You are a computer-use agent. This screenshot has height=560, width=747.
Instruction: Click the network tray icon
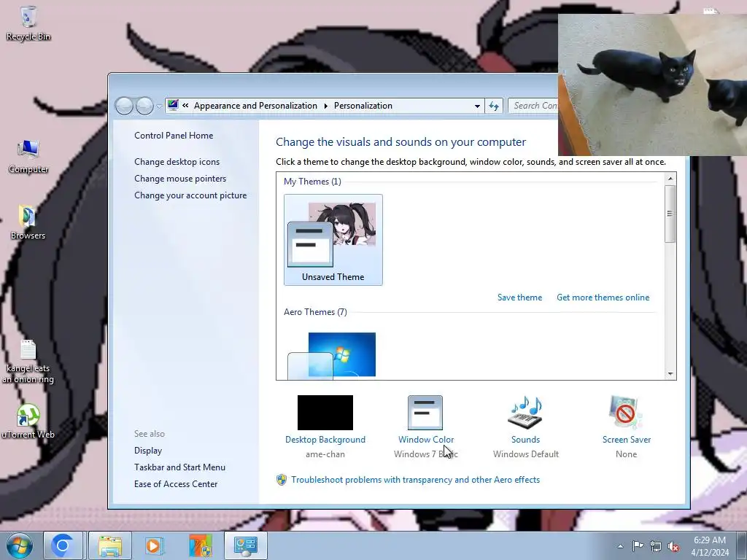coord(656,546)
